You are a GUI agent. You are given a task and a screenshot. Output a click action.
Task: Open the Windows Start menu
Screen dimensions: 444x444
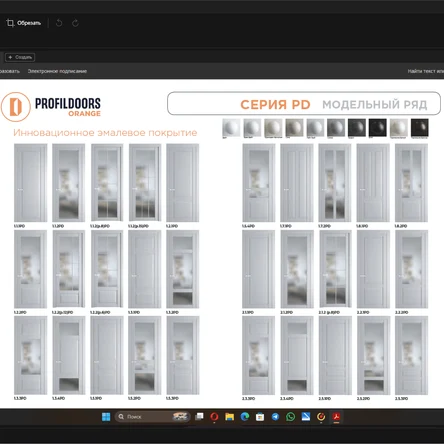coord(106,417)
